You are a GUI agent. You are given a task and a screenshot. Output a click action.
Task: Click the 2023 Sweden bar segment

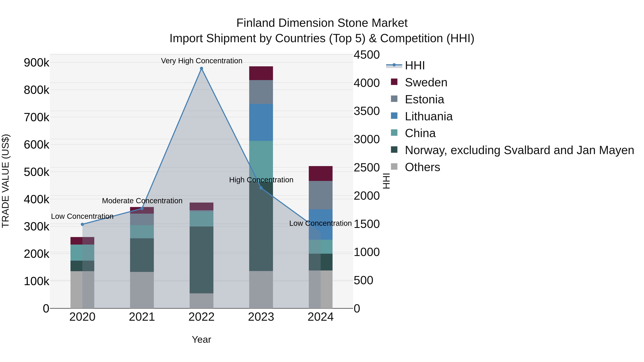tap(261, 73)
